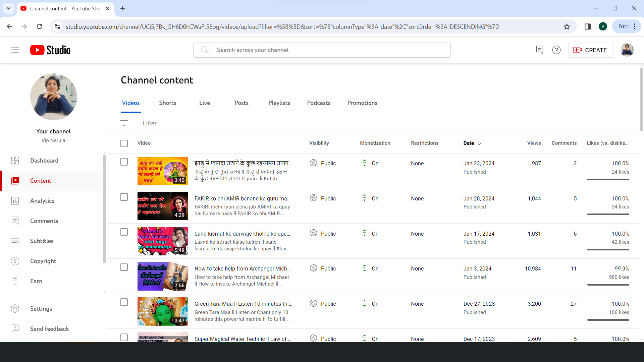Viewport: 644px width, 362px height.
Task: Open the filter lines icon
Action: pos(124,123)
